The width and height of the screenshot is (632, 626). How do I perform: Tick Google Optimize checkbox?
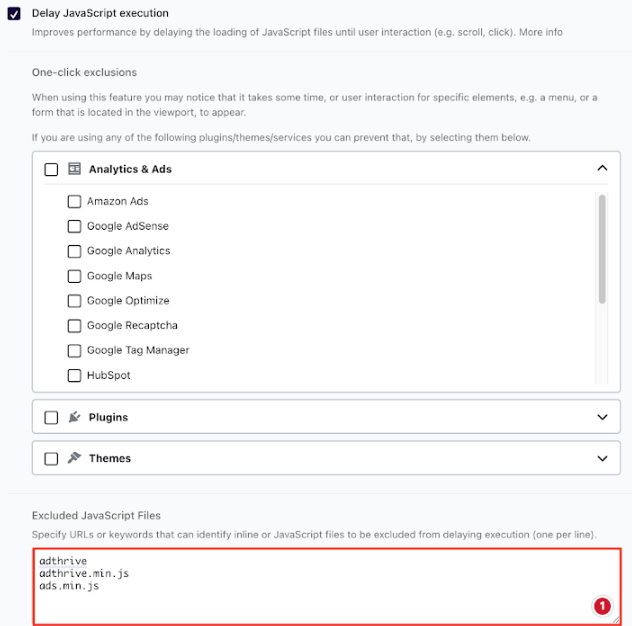[x=74, y=301]
